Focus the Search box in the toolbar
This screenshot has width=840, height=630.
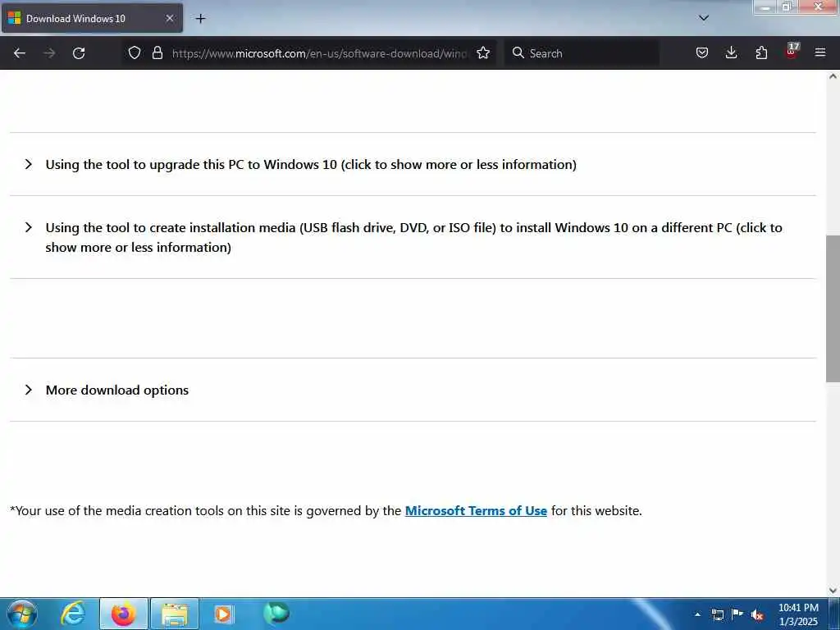point(582,53)
